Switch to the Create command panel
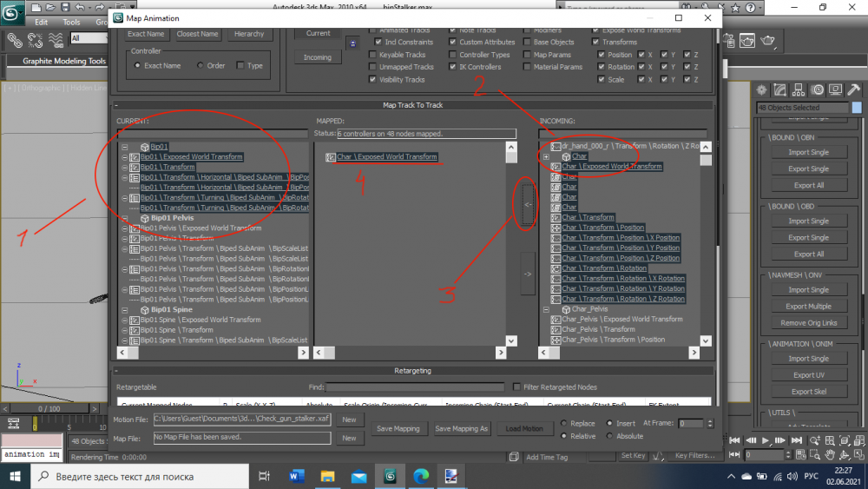This screenshot has width=868, height=489. pos(762,89)
